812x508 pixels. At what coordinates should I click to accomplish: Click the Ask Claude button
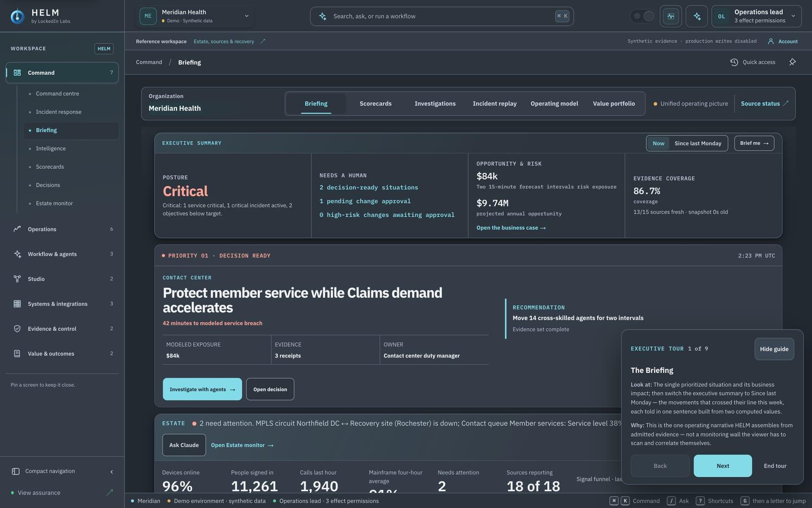point(184,445)
